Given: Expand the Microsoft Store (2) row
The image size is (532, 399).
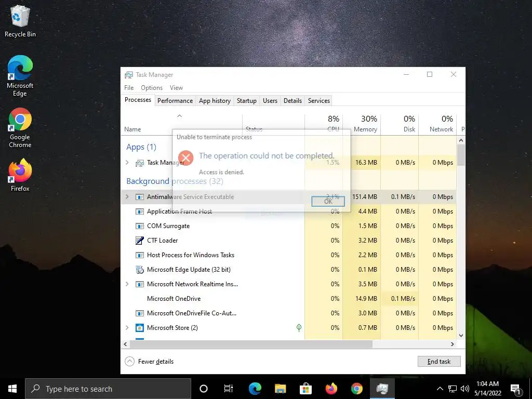Looking at the screenshot, I should click(127, 328).
